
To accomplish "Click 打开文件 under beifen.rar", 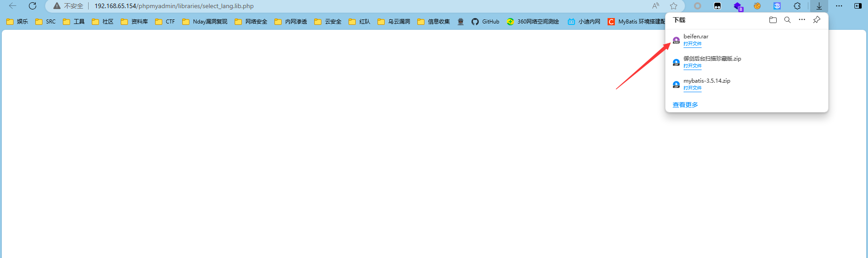I will click(x=692, y=44).
